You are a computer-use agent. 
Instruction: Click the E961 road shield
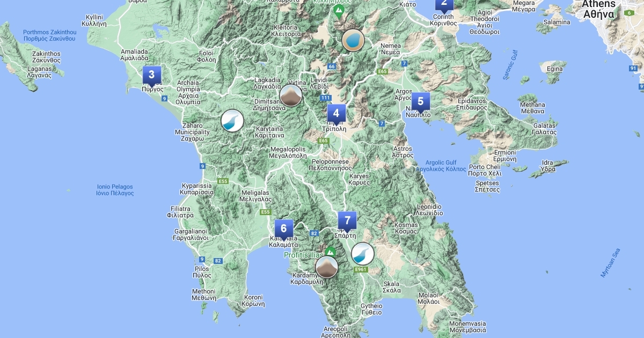360,270
